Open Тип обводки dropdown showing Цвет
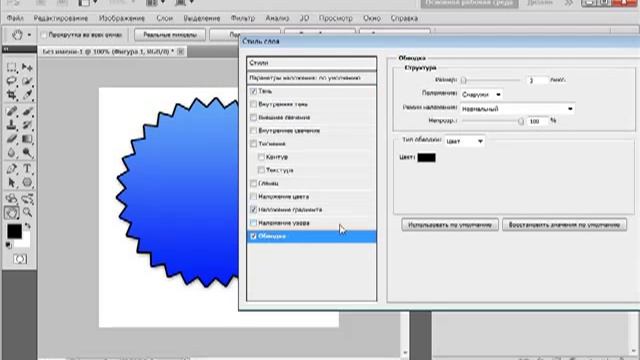This screenshot has height=360, width=640. [464, 141]
